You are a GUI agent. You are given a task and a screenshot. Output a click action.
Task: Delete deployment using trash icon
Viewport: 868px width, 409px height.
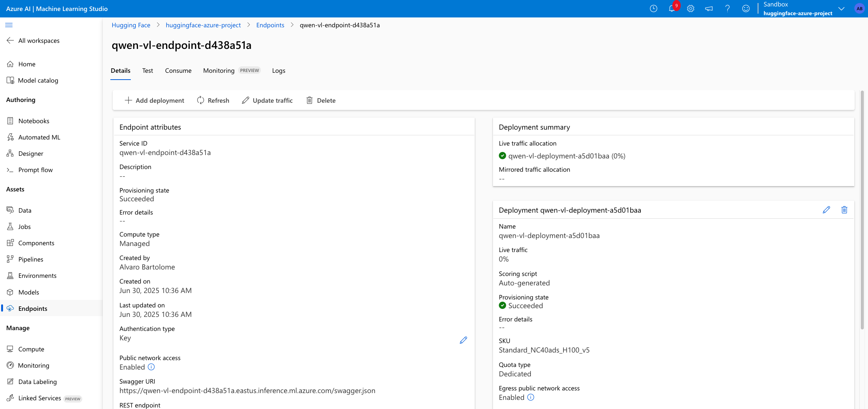[844, 210]
